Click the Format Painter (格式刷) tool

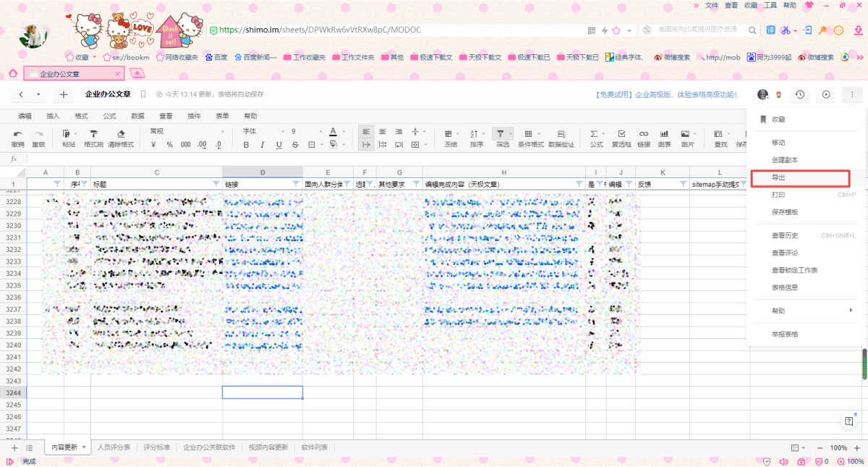[93, 138]
